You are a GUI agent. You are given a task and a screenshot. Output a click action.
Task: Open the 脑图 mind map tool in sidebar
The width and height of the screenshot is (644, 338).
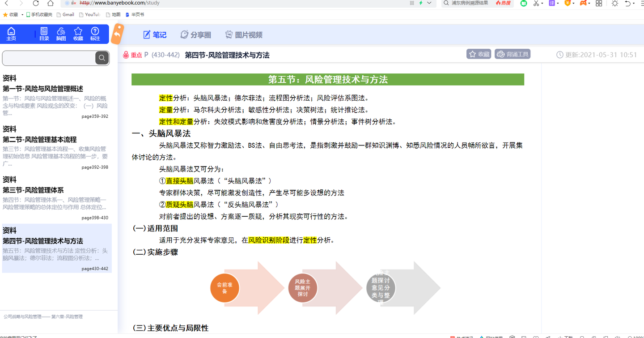click(x=61, y=34)
